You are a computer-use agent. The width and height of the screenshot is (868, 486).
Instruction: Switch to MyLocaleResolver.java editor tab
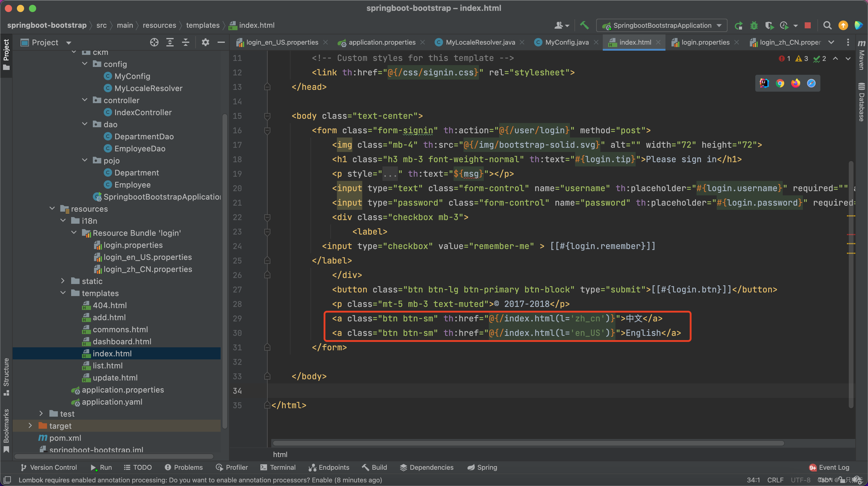480,42
